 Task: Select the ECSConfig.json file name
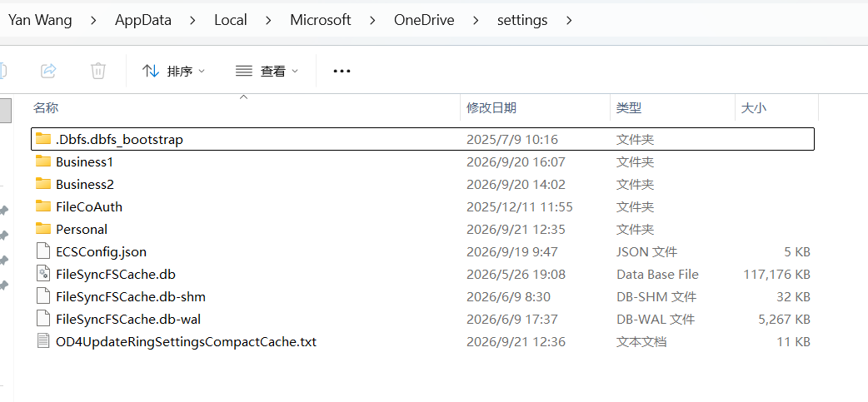pos(102,252)
